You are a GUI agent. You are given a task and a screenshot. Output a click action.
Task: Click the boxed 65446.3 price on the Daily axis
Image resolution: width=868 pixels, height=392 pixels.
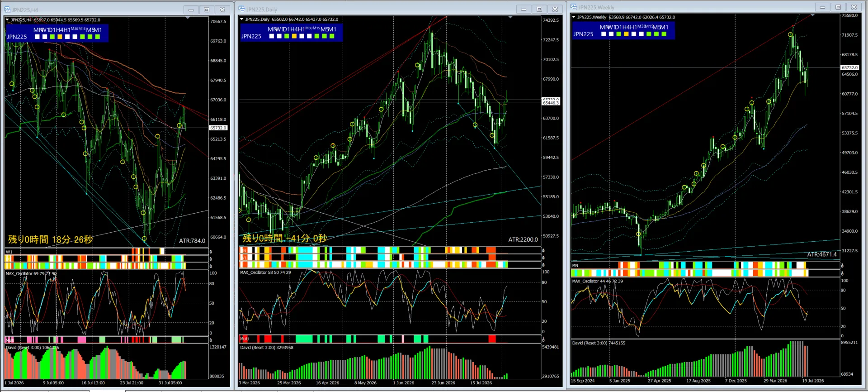[551, 103]
